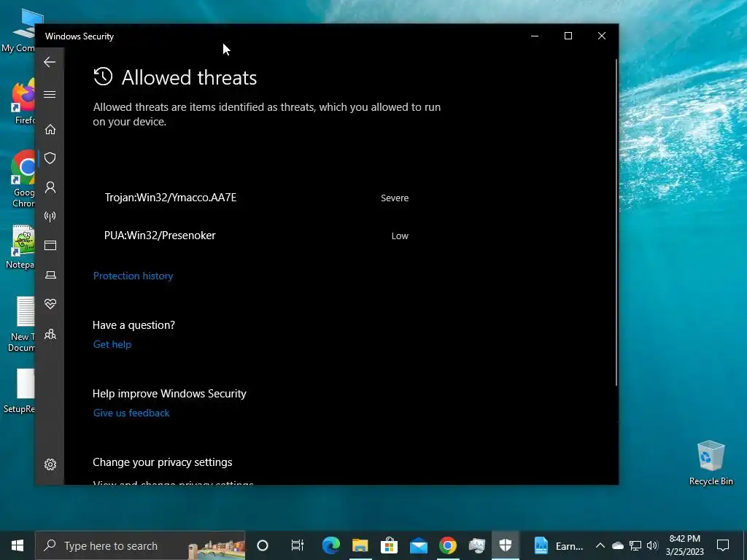The height and width of the screenshot is (560, 747).
Task: Open Firewall & network protection icon
Action: 50,217
